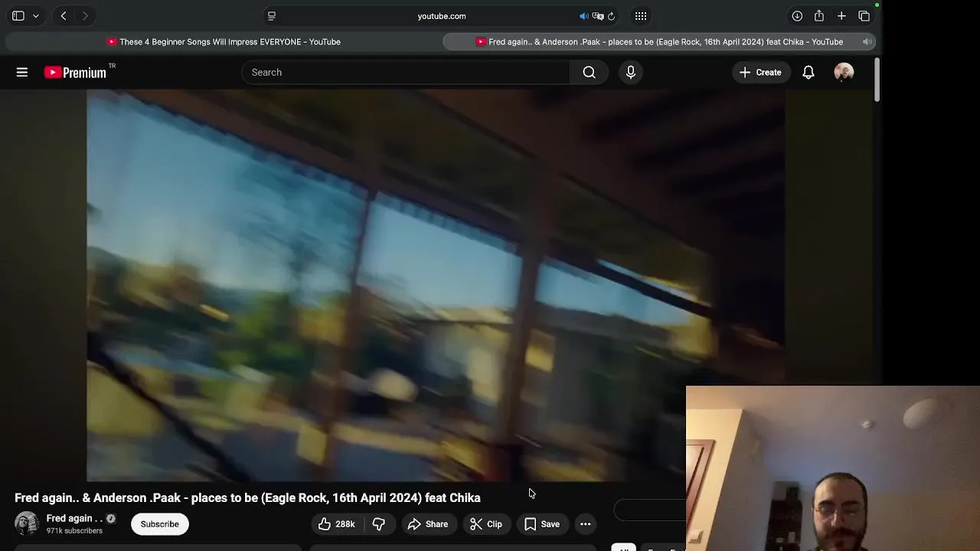Dislike this video
Viewport: 980px width, 551px height.
[379, 524]
